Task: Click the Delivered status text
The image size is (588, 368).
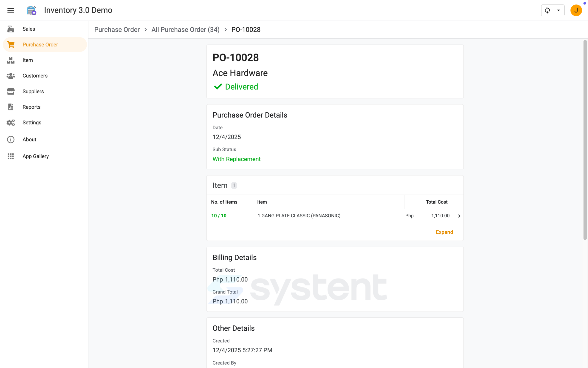Action: 242,87
